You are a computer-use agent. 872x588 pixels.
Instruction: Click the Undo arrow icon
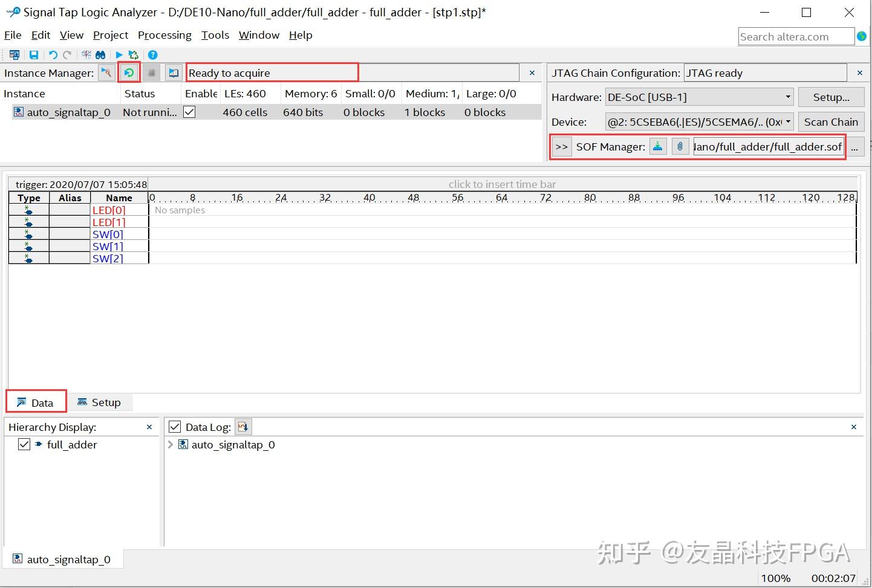coord(53,54)
